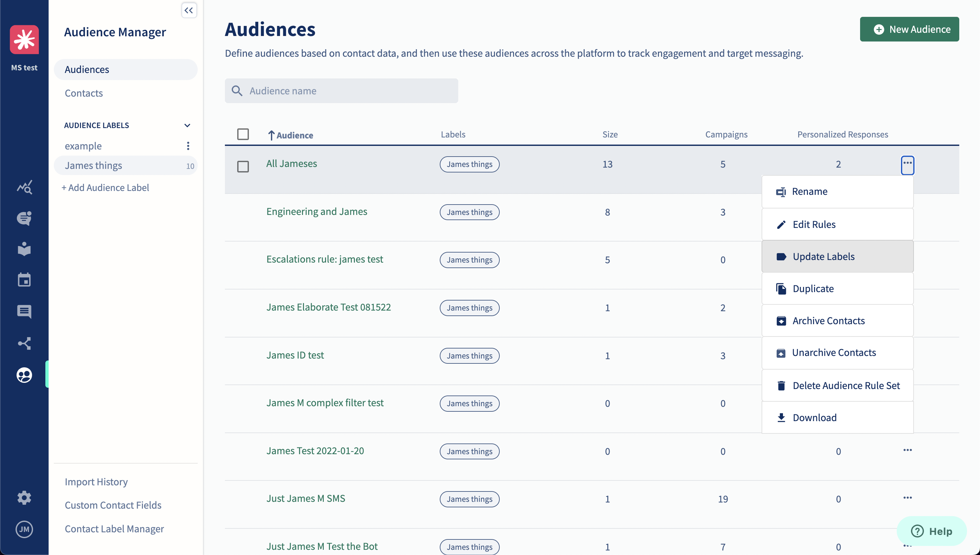Toggle the select-all audiences checkbox
The image size is (980, 555).
[243, 134]
